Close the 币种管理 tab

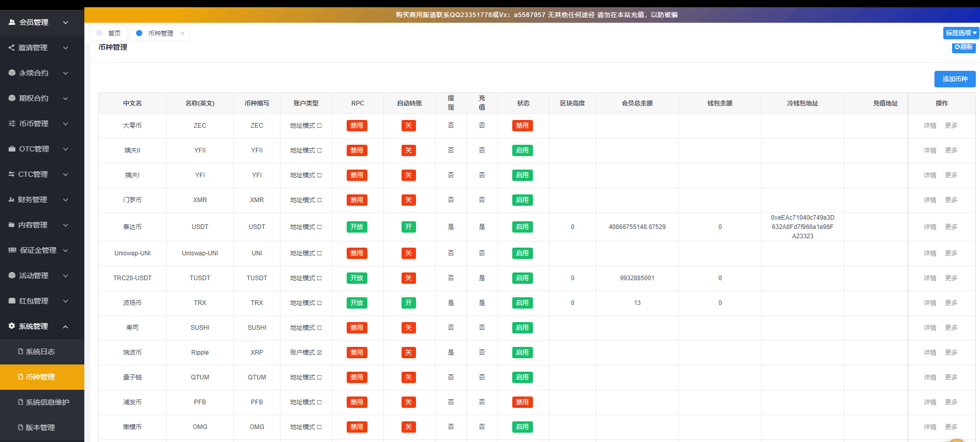182,33
